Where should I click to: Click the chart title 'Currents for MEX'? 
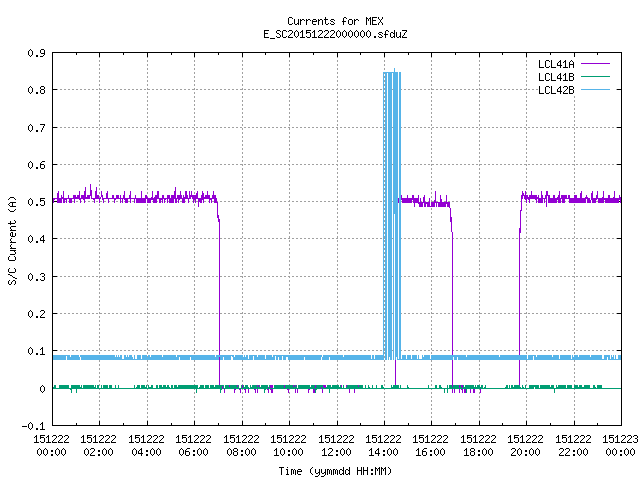pyautogui.click(x=335, y=21)
